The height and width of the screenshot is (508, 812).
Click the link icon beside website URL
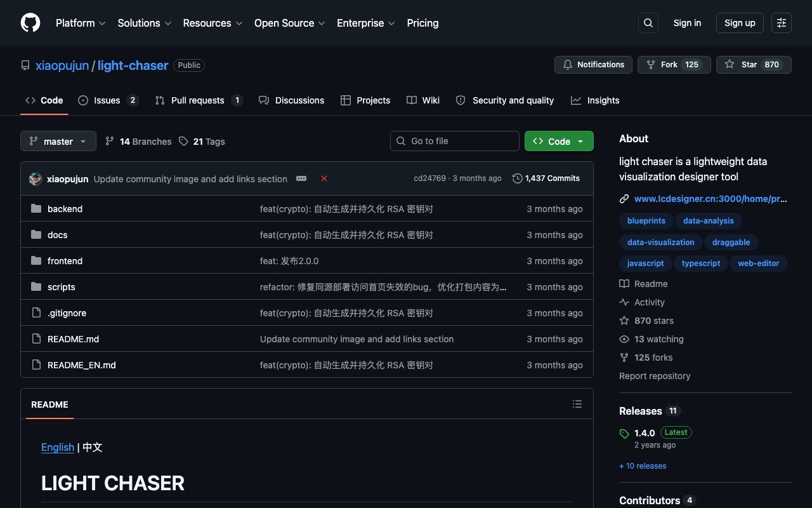(x=624, y=199)
